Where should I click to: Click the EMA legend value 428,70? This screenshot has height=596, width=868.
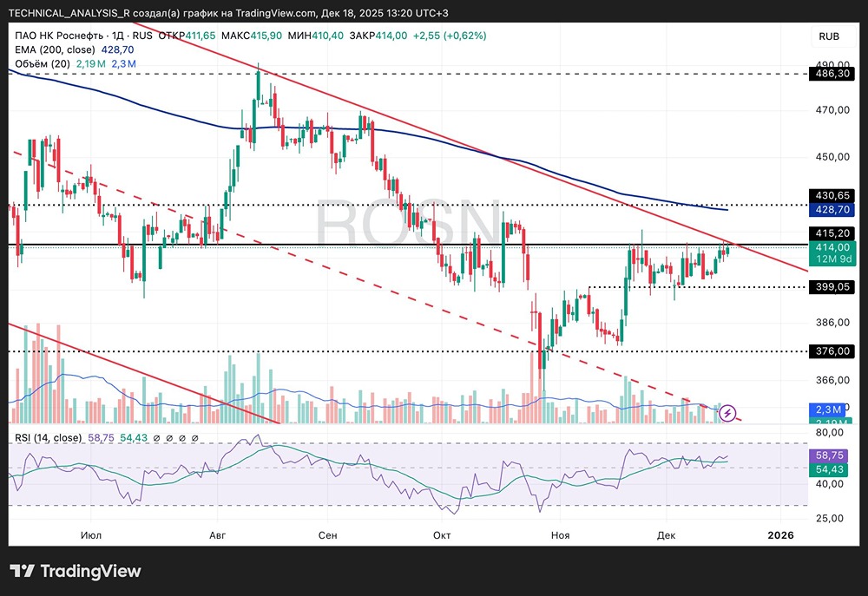tap(117, 49)
